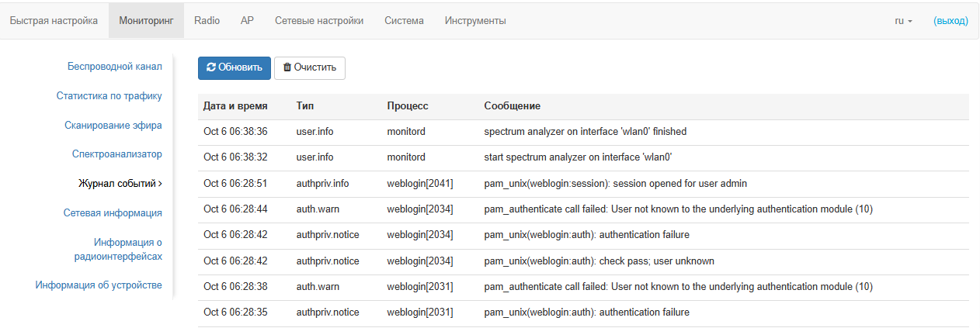Image resolution: width=980 pixels, height=328 pixels.
Task: Click the refresh icon in Обновить button
Action: pyautogui.click(x=210, y=67)
